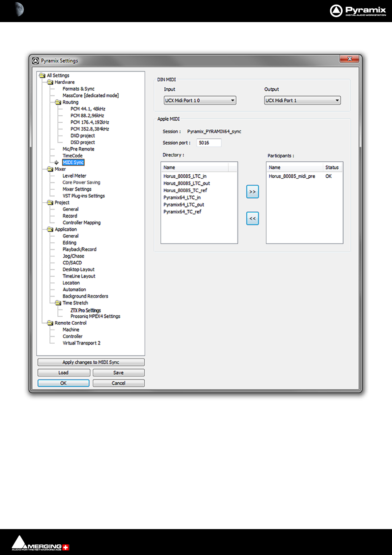
Task: Add selected entry to Participants with >> button
Action: pyautogui.click(x=252, y=192)
